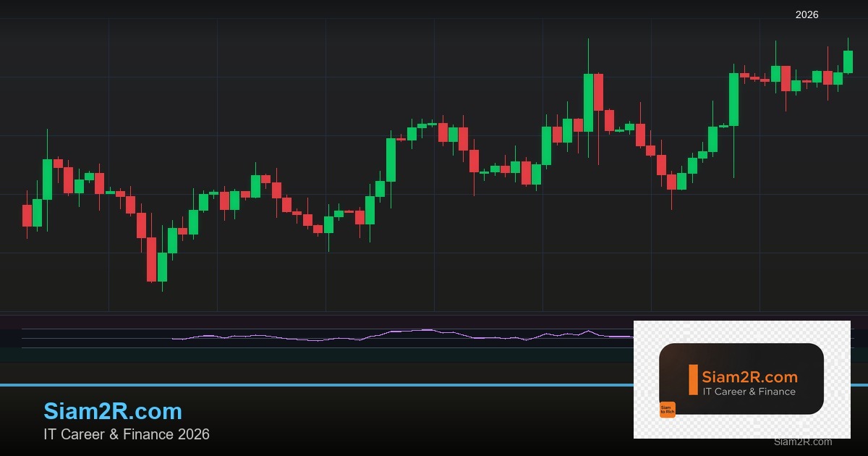Image resolution: width=868 pixels, height=456 pixels.
Task: Click the lowest green candle at chart bottom
Action: [x=162, y=266]
